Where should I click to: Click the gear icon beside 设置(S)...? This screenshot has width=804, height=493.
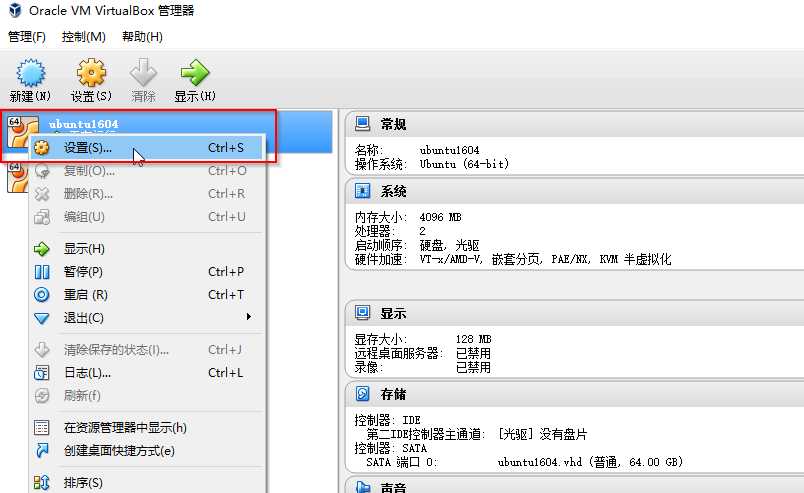tap(42, 148)
